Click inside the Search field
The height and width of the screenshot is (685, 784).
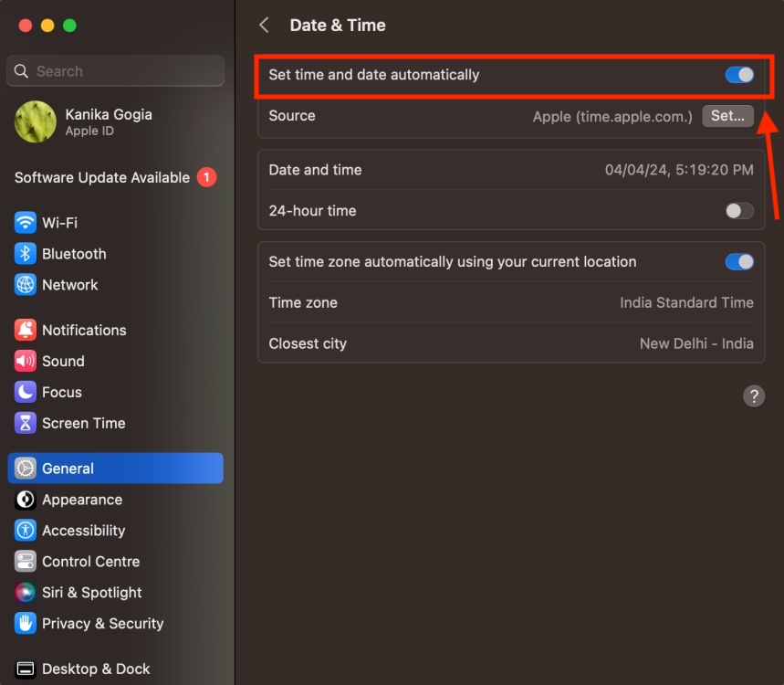(x=114, y=70)
